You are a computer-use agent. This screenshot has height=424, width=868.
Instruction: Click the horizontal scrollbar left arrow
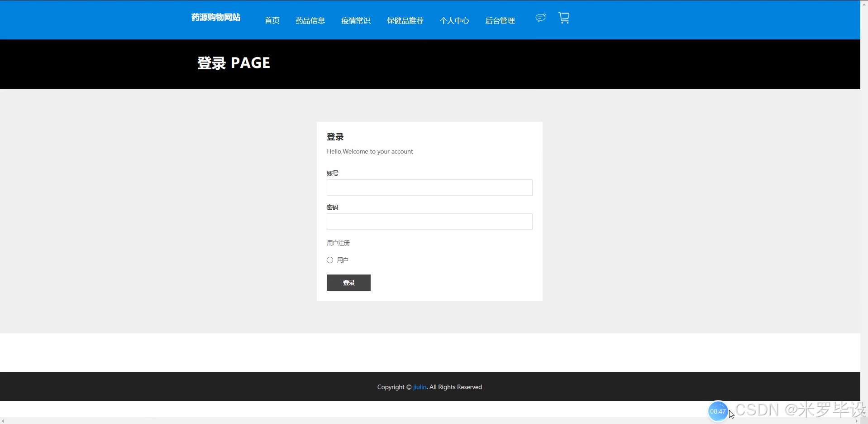click(3, 421)
